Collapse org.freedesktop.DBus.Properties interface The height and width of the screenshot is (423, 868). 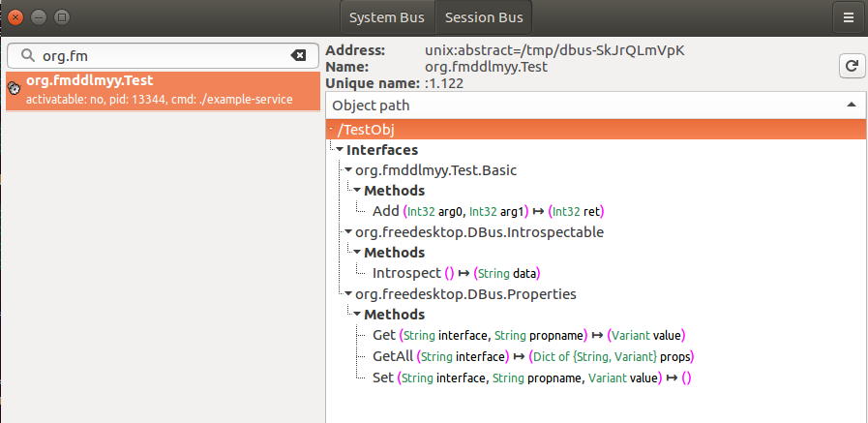[348, 294]
